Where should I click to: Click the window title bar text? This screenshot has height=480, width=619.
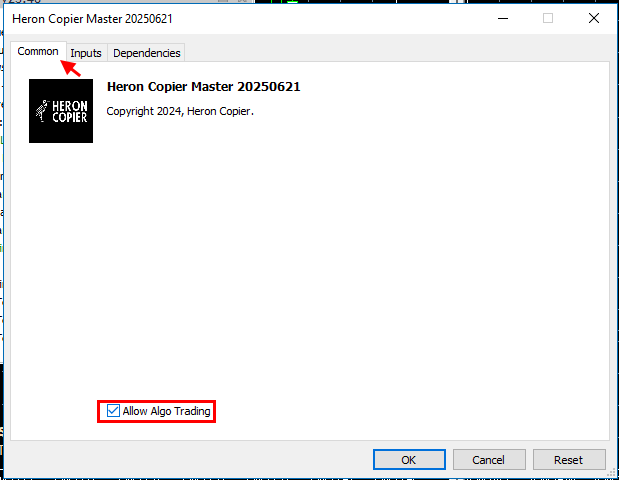[x=92, y=19]
